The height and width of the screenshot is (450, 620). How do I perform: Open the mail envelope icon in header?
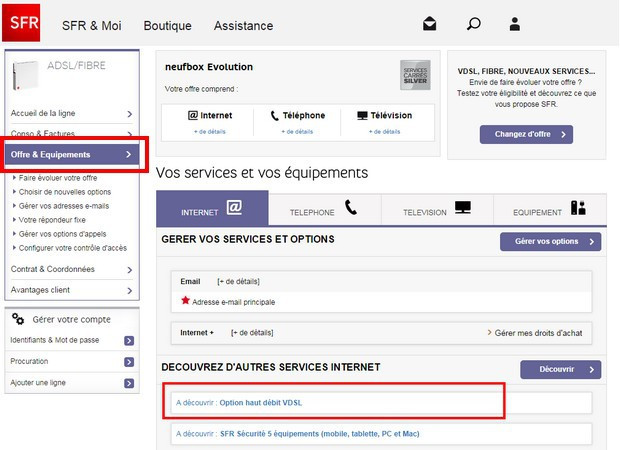tap(429, 24)
